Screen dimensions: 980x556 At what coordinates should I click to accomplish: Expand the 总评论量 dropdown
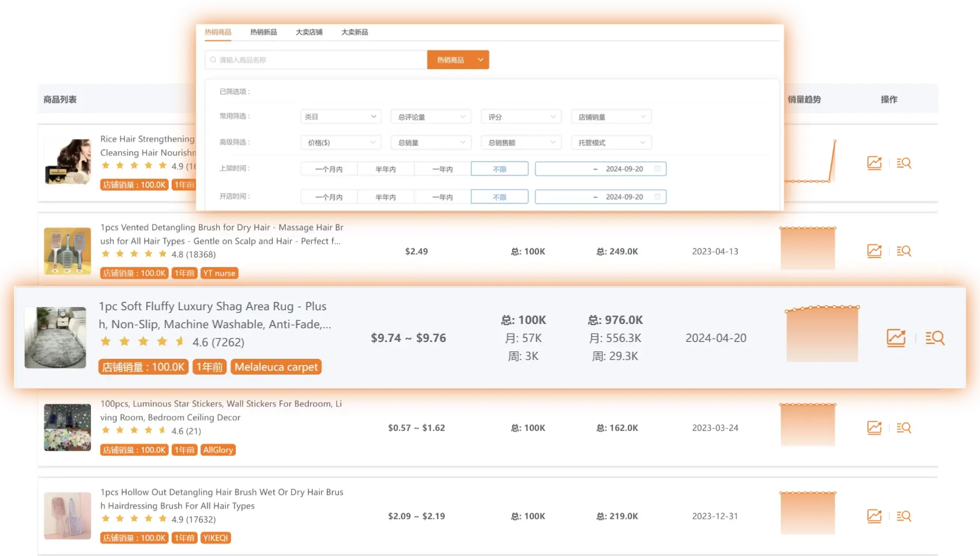431,117
